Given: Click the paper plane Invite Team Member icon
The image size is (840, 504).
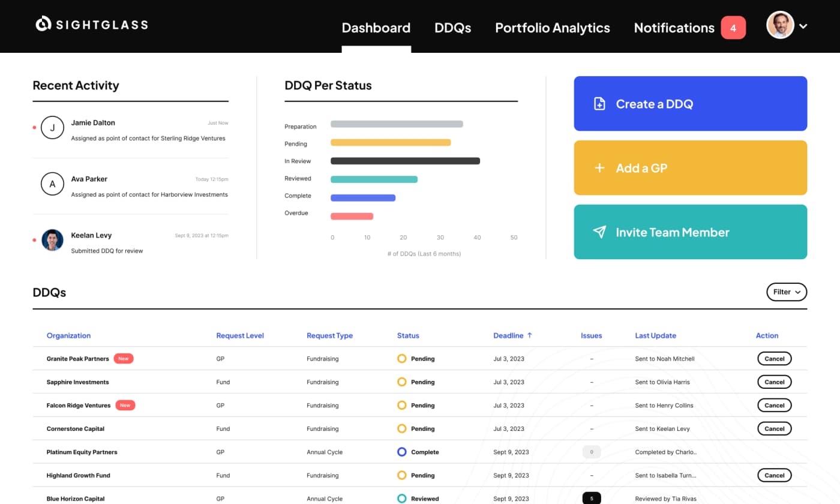Looking at the screenshot, I should 599,232.
